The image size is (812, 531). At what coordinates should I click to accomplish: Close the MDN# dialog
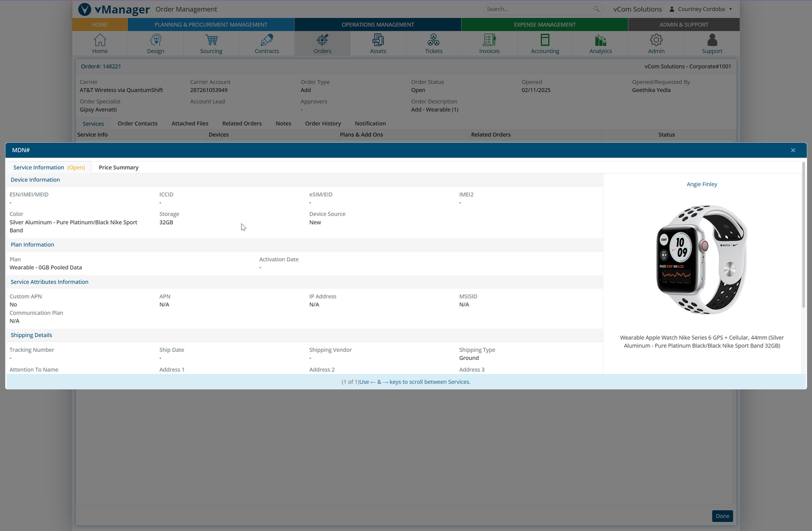pyautogui.click(x=793, y=150)
